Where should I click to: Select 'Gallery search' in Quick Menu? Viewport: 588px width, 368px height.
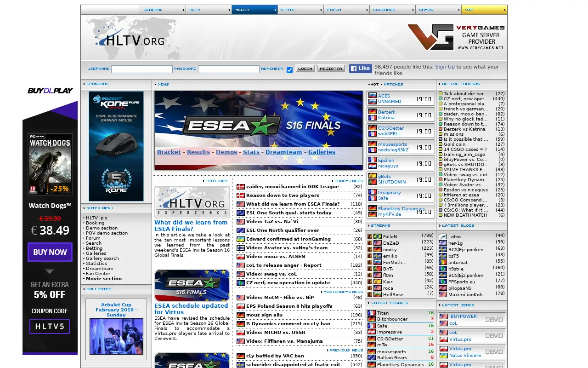tap(102, 258)
